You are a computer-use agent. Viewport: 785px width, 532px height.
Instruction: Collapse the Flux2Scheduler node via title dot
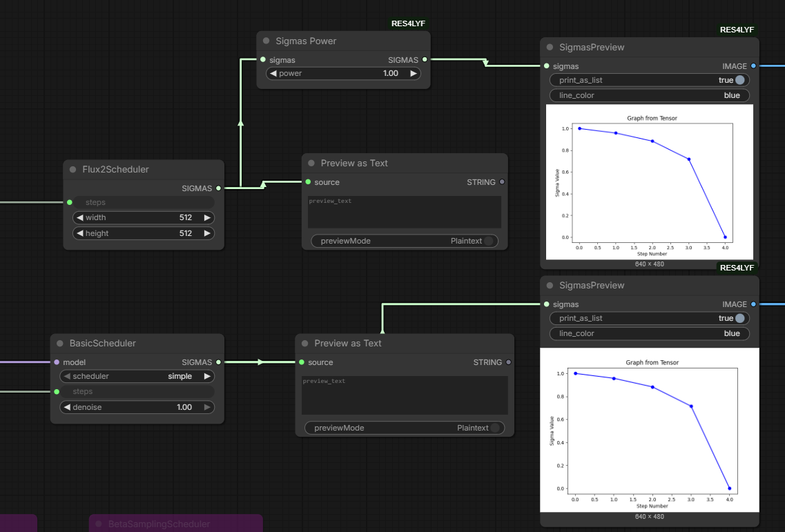[73, 170]
